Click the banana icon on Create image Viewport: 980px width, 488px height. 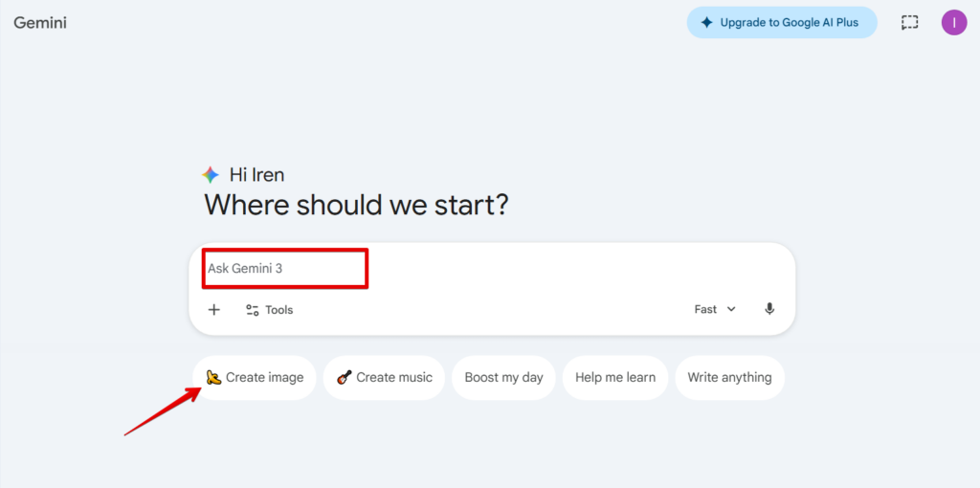click(x=213, y=377)
